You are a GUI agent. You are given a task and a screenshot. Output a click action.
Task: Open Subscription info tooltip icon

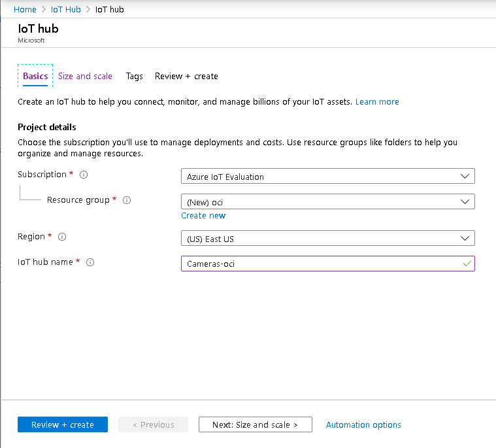coord(84,175)
